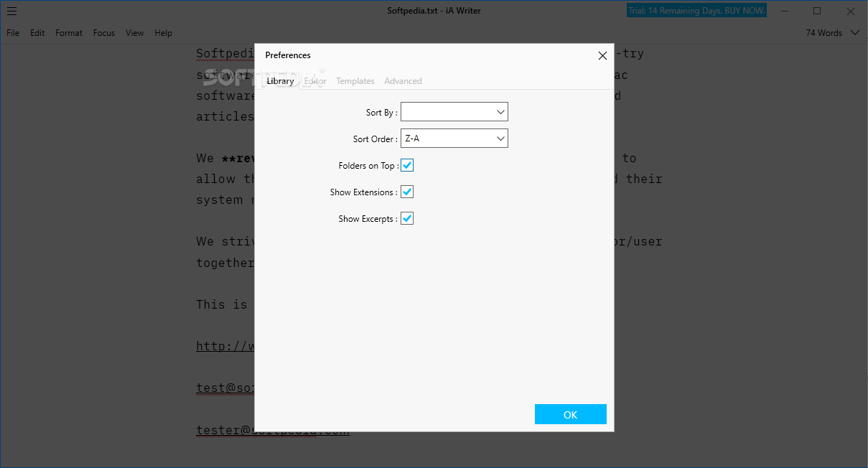Uncheck the Show Excerpts checkbox
The image size is (868, 468).
[x=407, y=218]
